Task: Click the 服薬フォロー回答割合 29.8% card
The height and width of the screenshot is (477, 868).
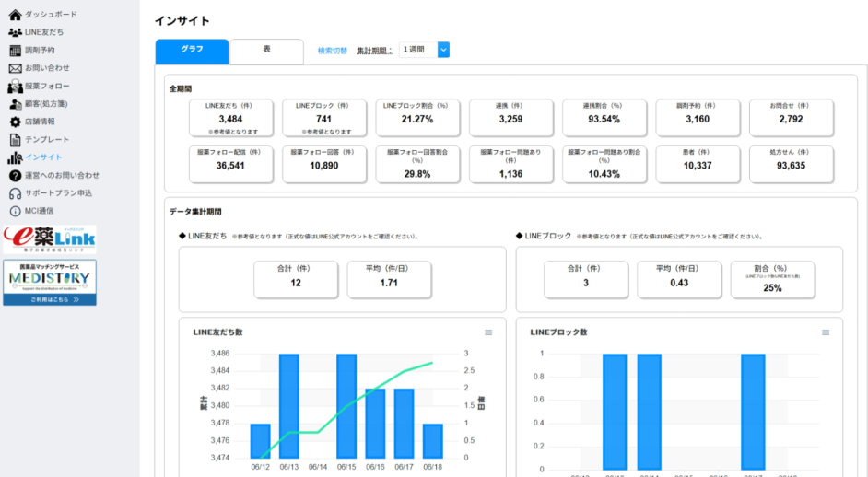Action: click(x=417, y=164)
